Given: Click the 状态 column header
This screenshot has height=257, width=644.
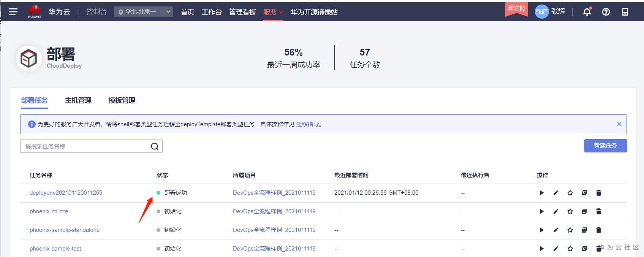Looking at the screenshot, I should coord(162,175).
